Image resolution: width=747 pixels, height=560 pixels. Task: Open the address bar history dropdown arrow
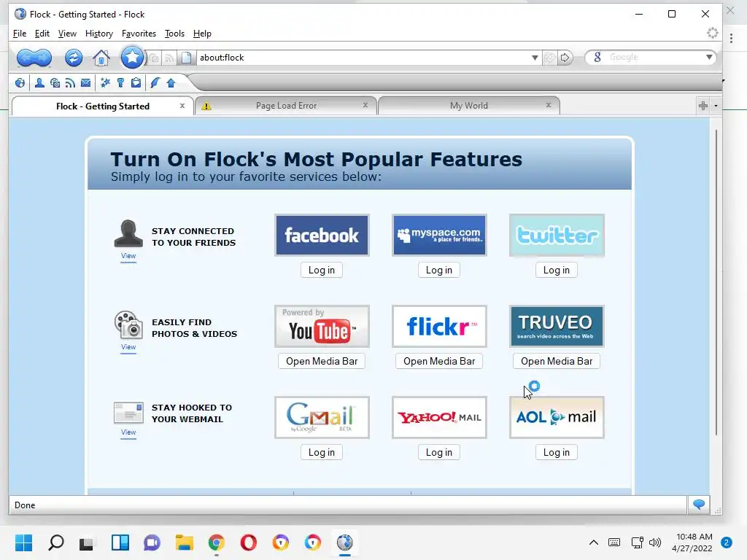pos(535,58)
